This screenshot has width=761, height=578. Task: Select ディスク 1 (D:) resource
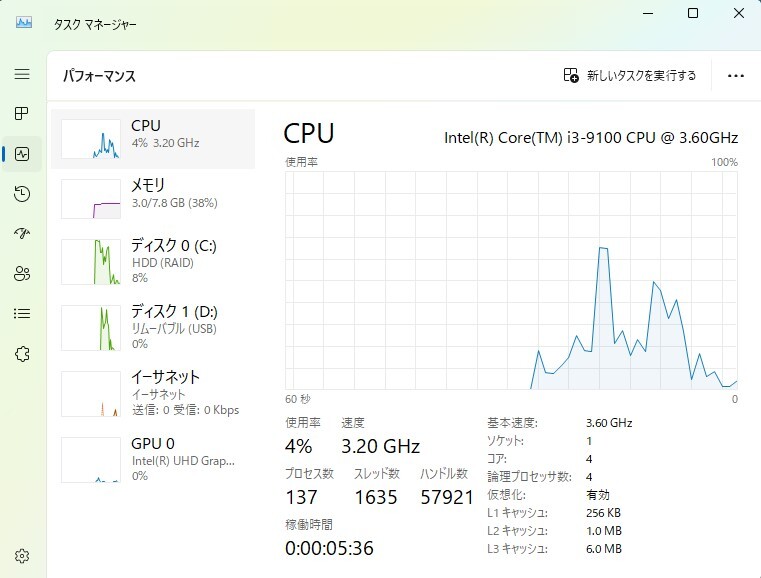pos(153,328)
